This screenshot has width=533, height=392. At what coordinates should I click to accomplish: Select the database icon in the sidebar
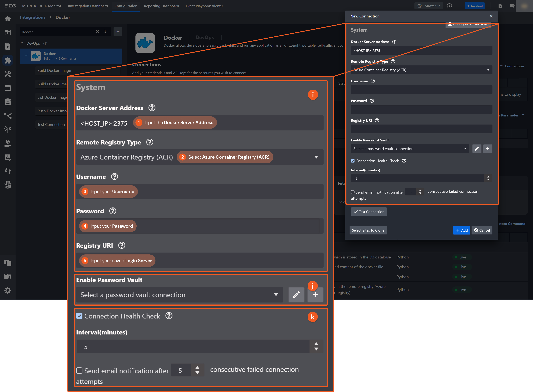(x=8, y=102)
